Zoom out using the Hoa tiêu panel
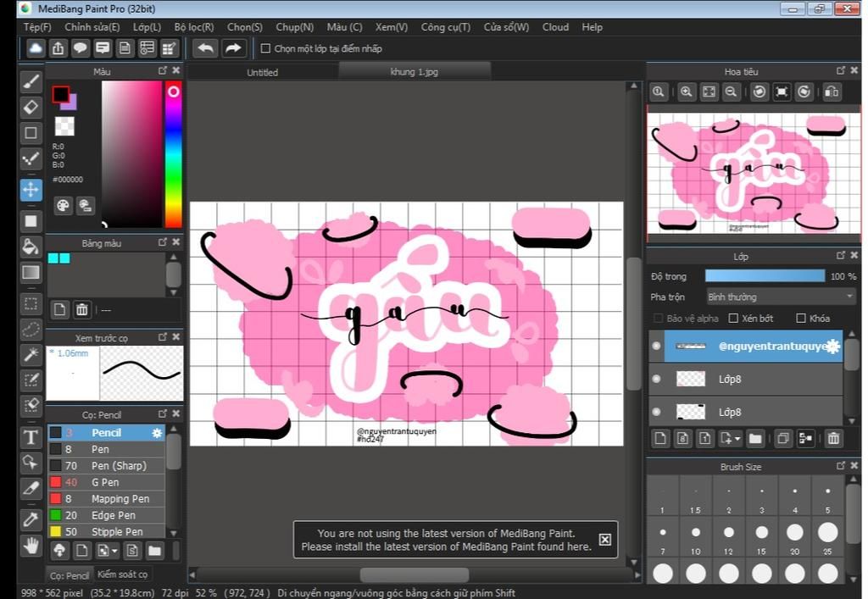Screen dimensions: 868x599 tap(731, 92)
